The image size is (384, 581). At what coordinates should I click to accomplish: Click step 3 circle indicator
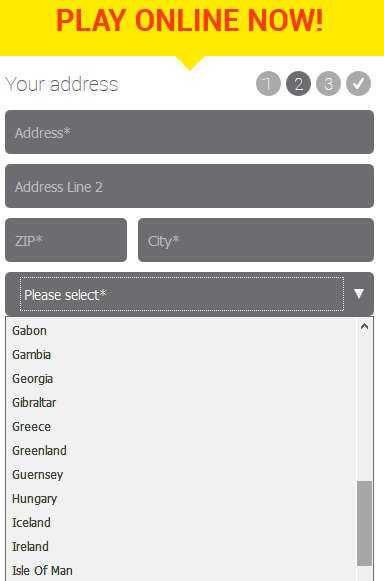coord(328,83)
